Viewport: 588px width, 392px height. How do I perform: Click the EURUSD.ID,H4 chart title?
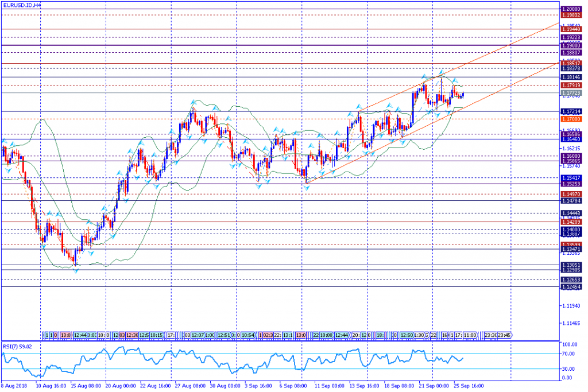(23, 5)
